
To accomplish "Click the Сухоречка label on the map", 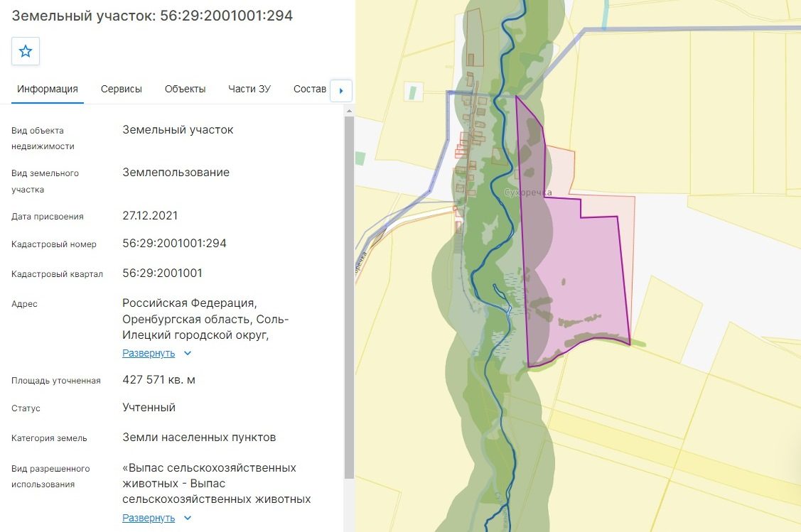I will coord(527,192).
